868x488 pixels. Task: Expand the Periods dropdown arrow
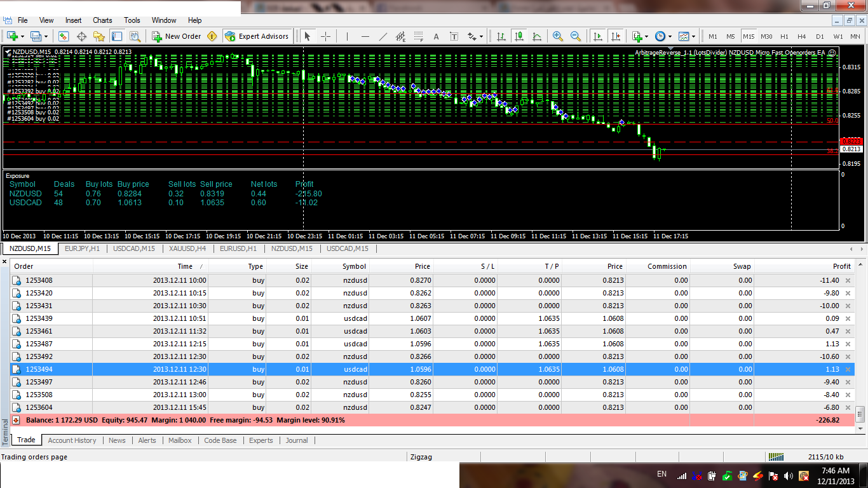[x=670, y=36]
